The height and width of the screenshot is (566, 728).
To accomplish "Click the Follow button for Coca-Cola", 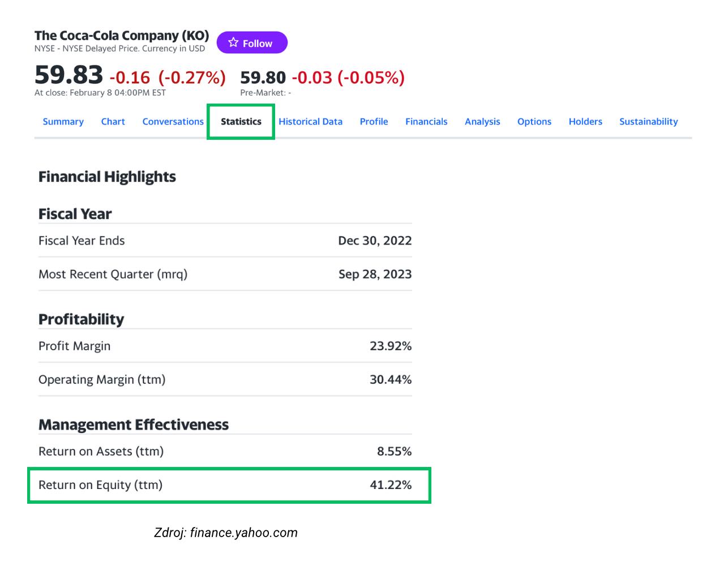I will click(252, 43).
